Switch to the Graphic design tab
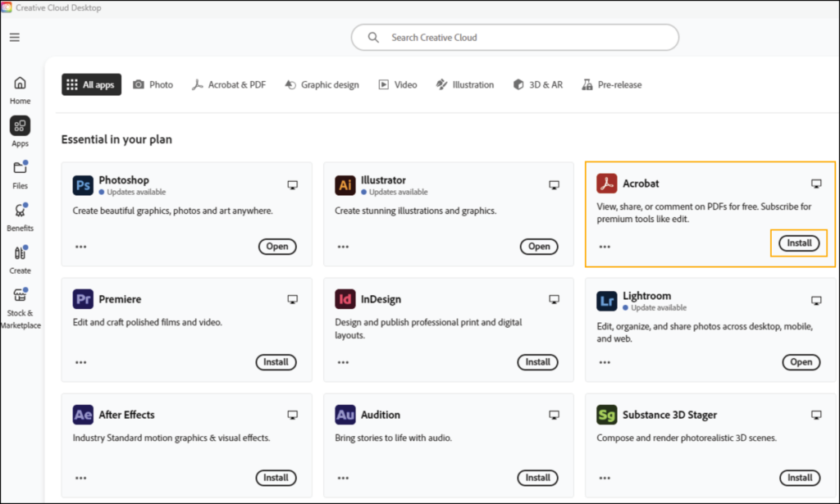 coord(322,84)
